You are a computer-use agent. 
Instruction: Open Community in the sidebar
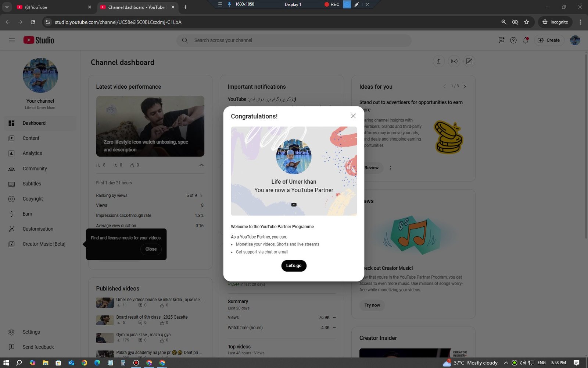(x=40, y=169)
